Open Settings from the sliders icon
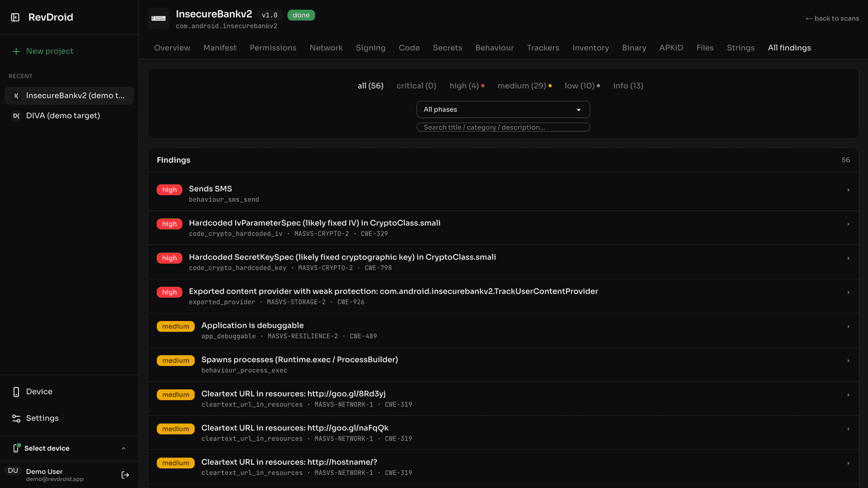This screenshot has height=488, width=868. pos(16,418)
